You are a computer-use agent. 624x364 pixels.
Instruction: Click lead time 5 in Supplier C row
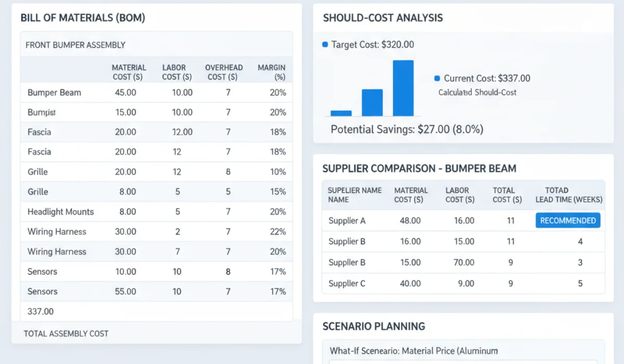tap(580, 283)
